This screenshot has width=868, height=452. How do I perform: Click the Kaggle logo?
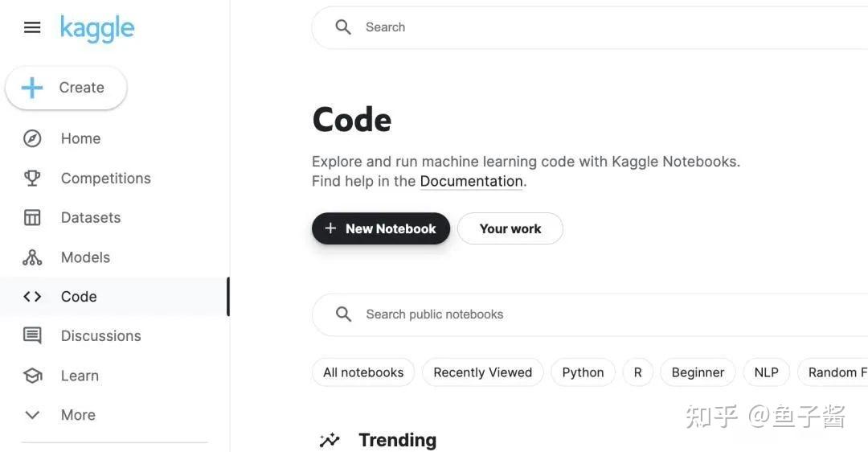97,29
